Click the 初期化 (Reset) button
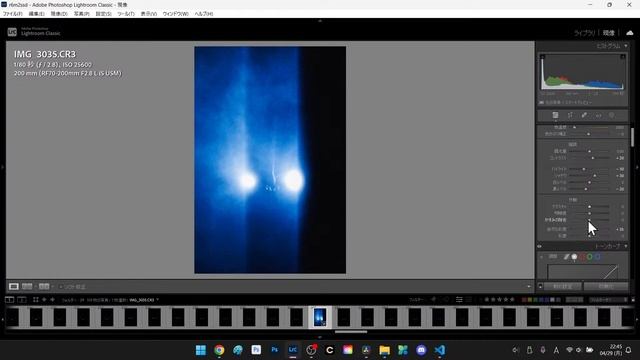 (x=606, y=287)
